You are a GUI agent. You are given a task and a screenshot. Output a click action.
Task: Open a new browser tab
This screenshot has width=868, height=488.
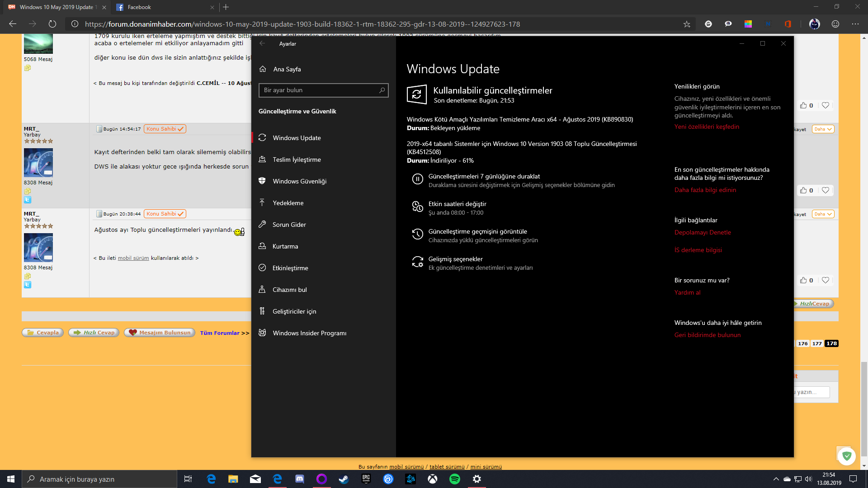pos(226,7)
